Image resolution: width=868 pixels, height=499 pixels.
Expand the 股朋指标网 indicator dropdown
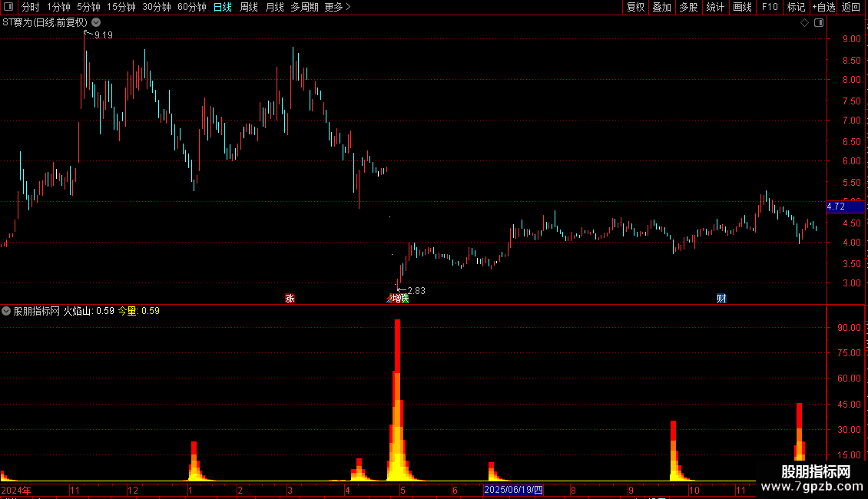pos(6,311)
